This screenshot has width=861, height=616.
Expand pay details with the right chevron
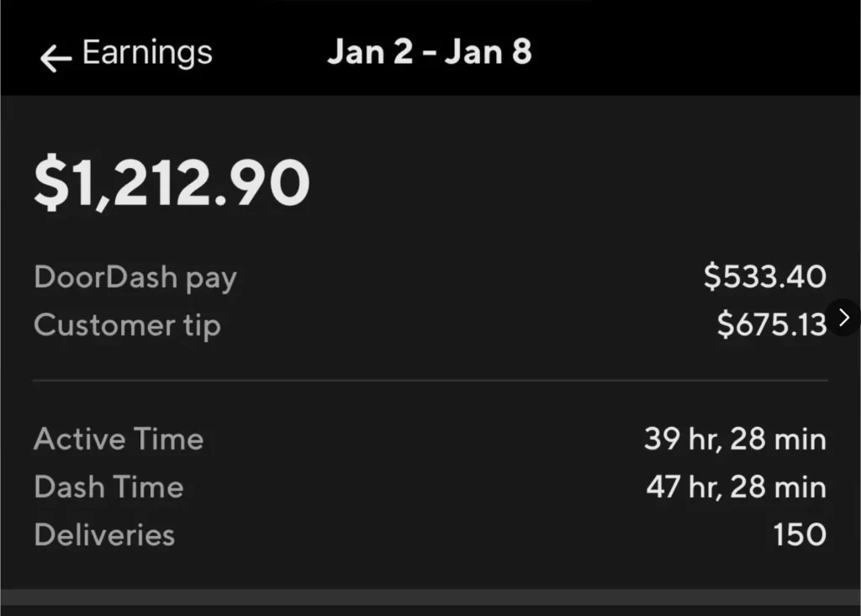click(x=844, y=318)
